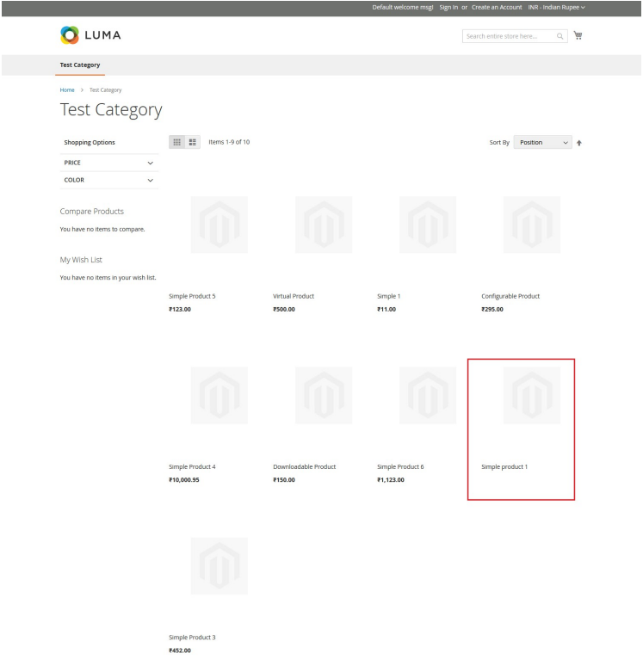Click the Home breadcrumb link
This screenshot has height=672, width=643.
[x=67, y=90]
